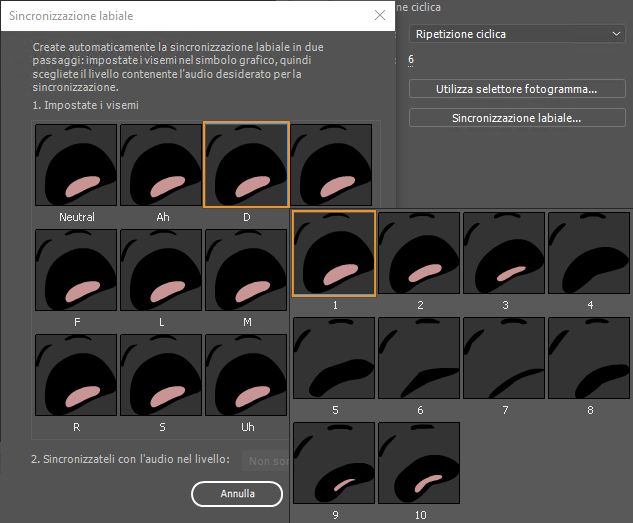Choose frame 7 in the frame picker
Screen dimensions: 633x523
point(504,358)
